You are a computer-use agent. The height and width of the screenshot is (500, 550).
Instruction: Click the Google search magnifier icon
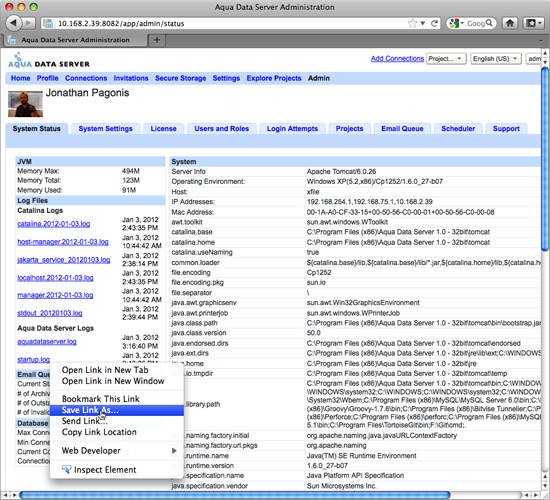[489, 23]
